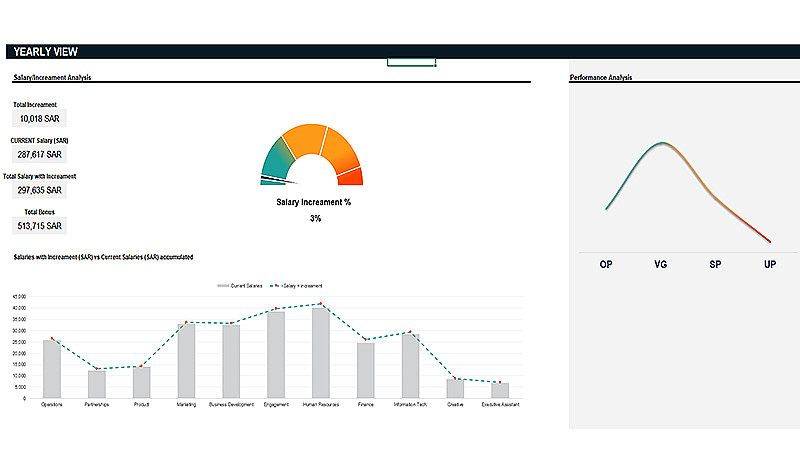Click the top orange gauge segment
This screenshot has height=470, width=800.
click(305, 138)
